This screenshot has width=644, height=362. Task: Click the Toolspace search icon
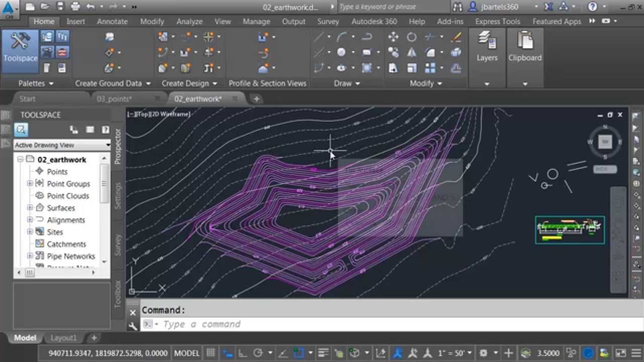pyautogui.click(x=21, y=130)
